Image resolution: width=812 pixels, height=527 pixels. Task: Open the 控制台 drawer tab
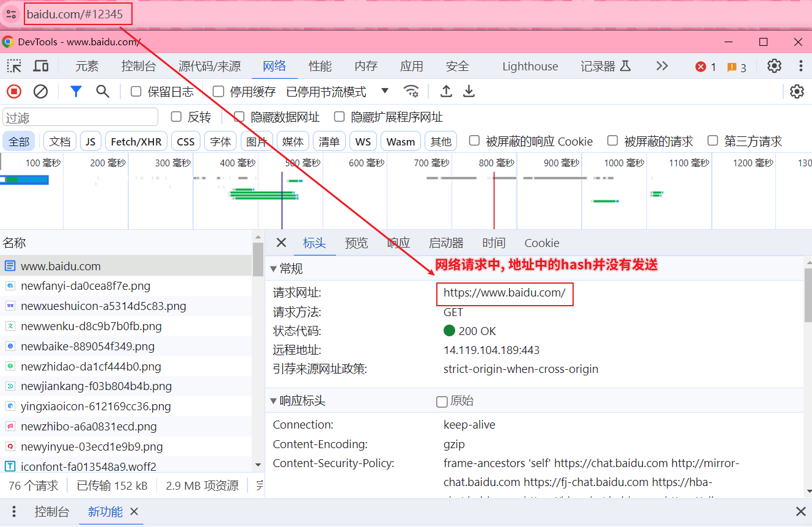[52, 512]
